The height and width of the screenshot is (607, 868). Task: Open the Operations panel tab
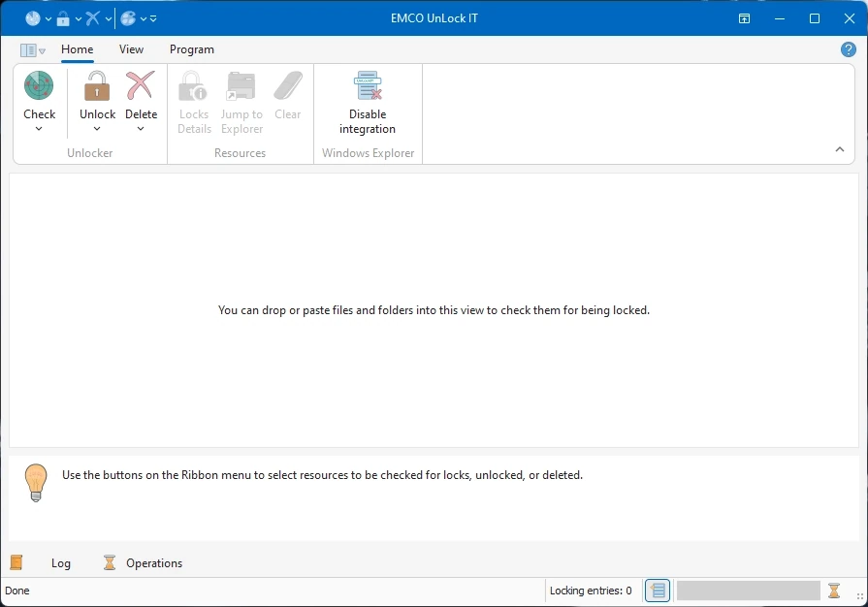tap(154, 562)
